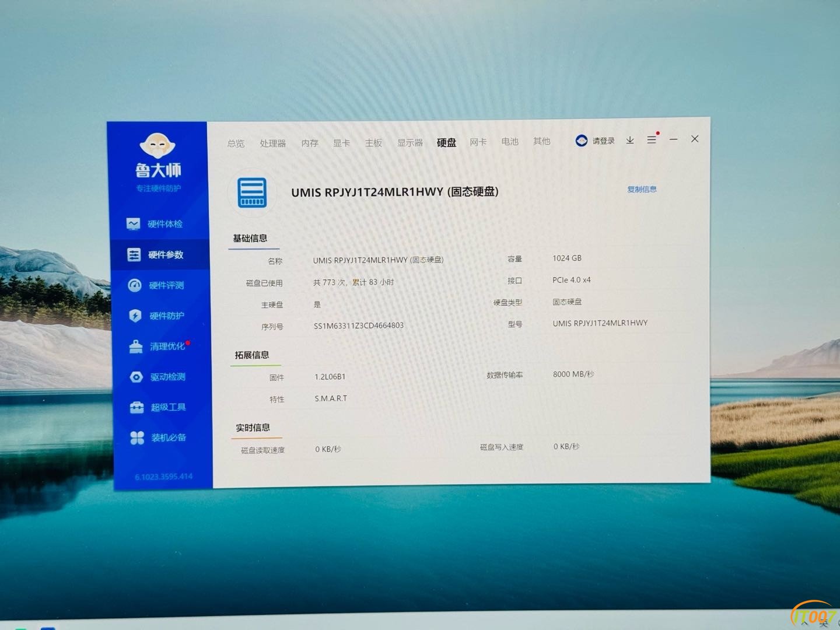Open 装机必备 essential apps icon
The width and height of the screenshot is (840, 630).
[x=137, y=437]
